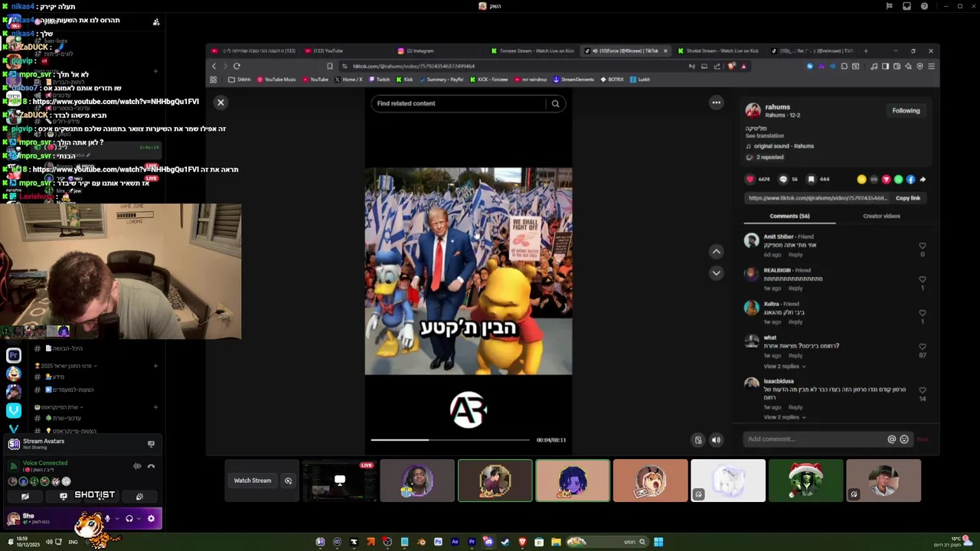Open comments via the speech bubble icon
980x551 pixels.
[x=782, y=179]
